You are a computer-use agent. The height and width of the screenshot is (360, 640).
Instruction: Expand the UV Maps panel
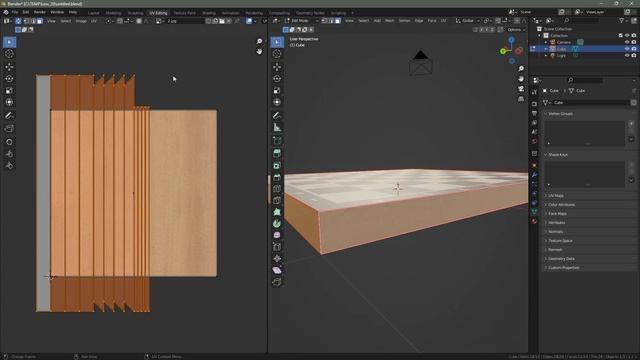(556, 196)
